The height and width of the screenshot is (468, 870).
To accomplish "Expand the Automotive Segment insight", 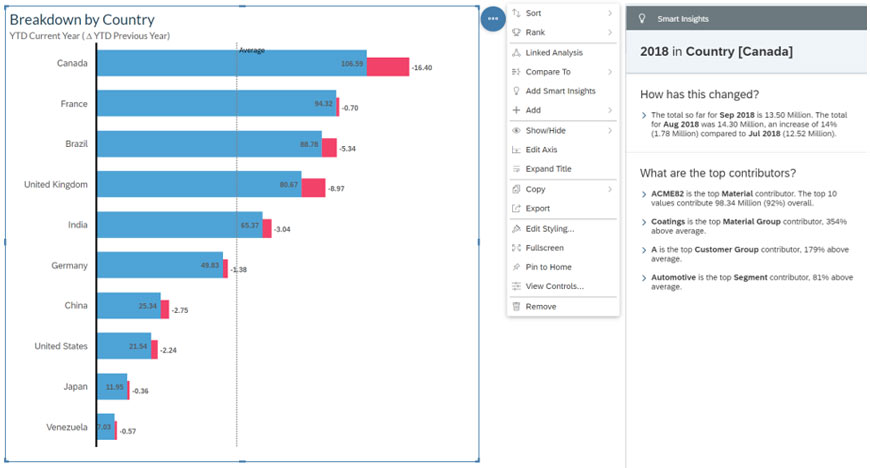I will 644,278.
